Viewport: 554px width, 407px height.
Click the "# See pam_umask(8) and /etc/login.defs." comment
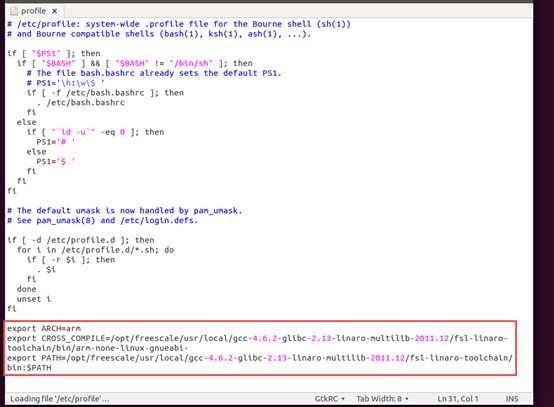point(102,220)
